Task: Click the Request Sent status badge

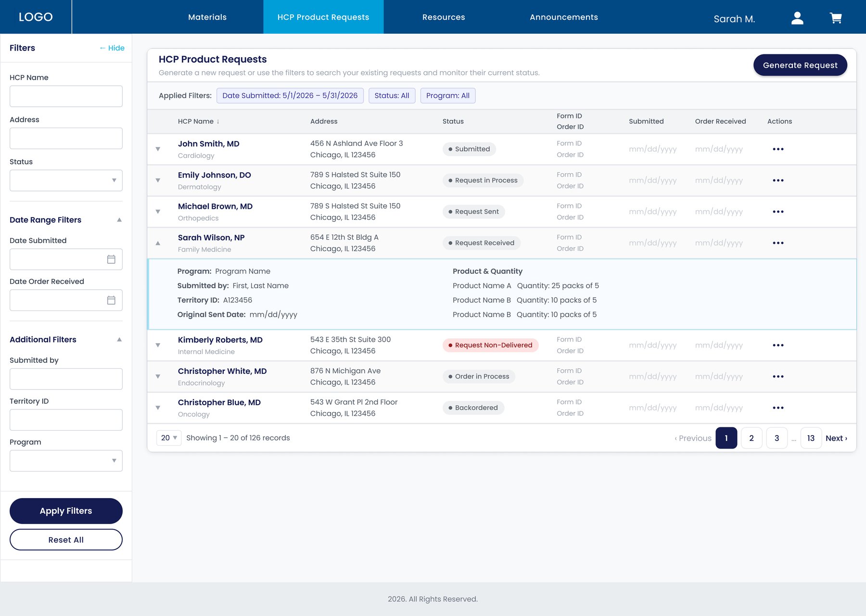Action: 474,212
